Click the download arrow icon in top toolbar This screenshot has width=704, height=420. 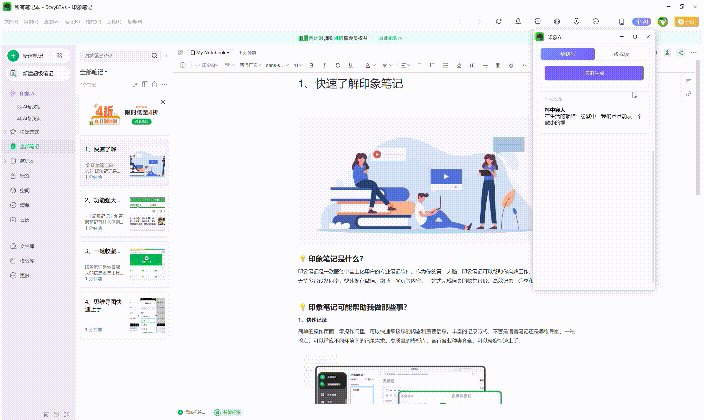pyautogui.click(x=576, y=21)
